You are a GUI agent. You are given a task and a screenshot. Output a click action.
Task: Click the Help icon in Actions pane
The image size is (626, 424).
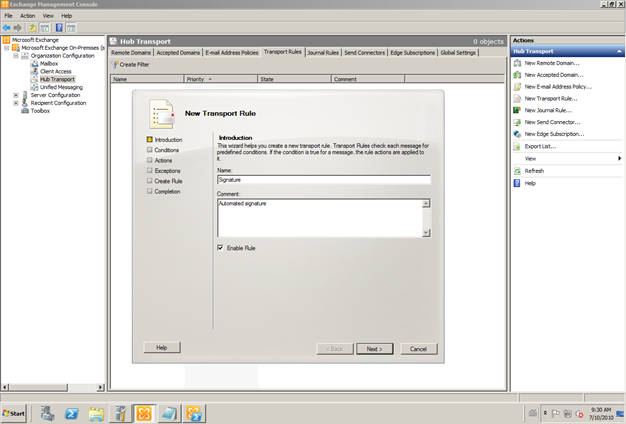click(517, 183)
